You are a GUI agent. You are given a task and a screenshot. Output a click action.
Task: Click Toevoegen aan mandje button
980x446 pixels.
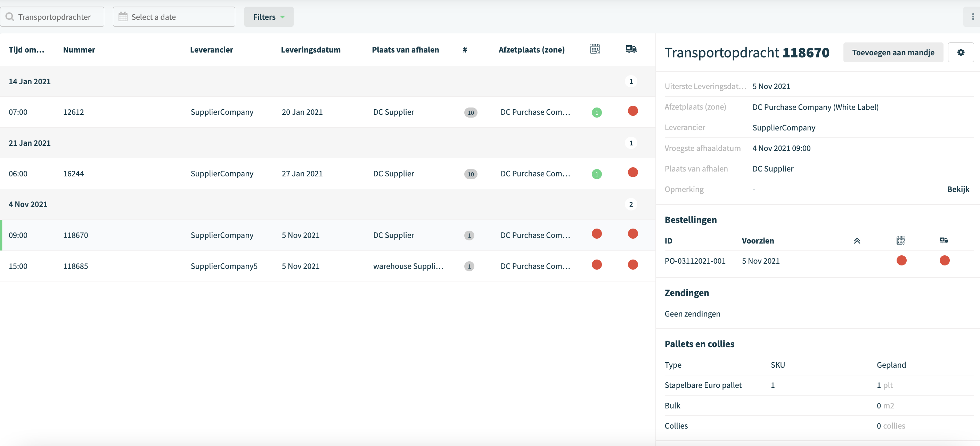pyautogui.click(x=893, y=53)
